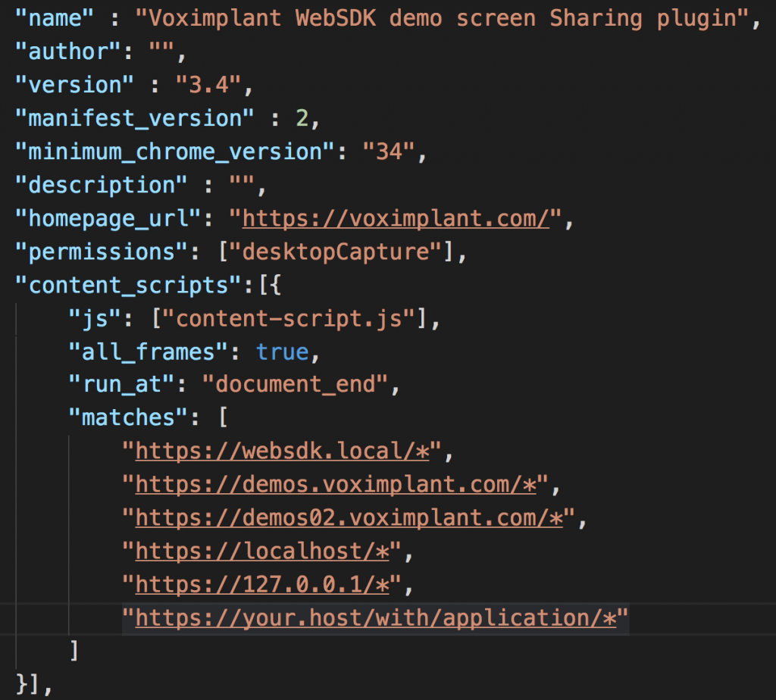Click the "description" key
776x700 pixels.
(x=101, y=185)
